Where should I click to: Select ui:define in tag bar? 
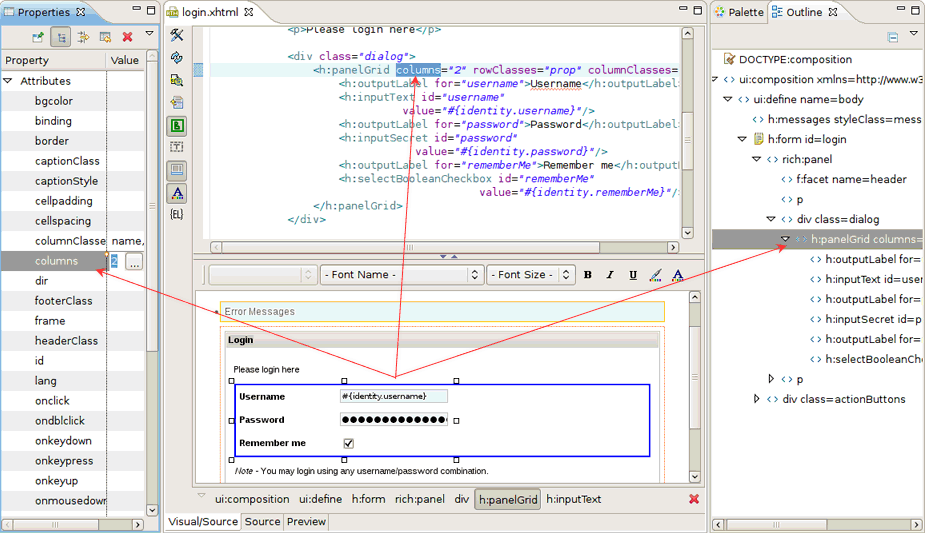[x=320, y=499]
